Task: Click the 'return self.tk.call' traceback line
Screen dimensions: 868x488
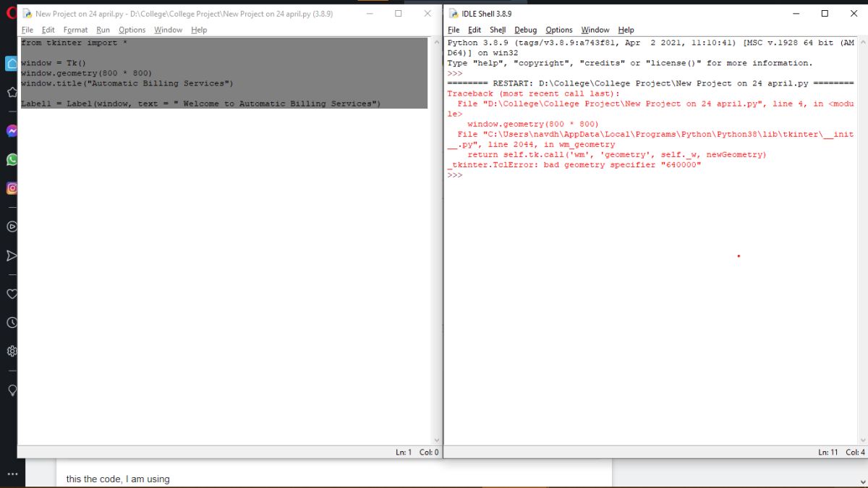Action: click(617, 154)
